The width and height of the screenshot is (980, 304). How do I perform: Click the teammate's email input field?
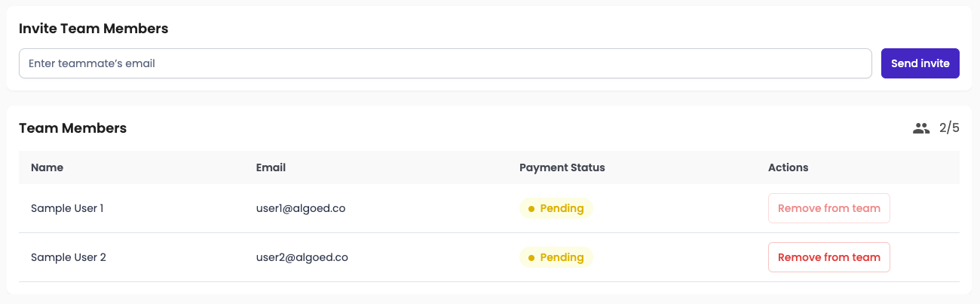(x=445, y=63)
